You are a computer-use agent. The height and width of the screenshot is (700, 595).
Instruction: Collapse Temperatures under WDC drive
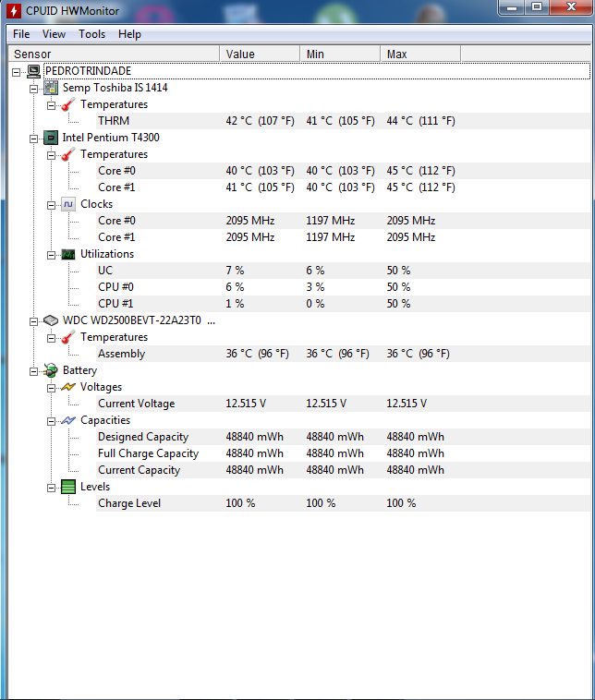pyautogui.click(x=52, y=338)
